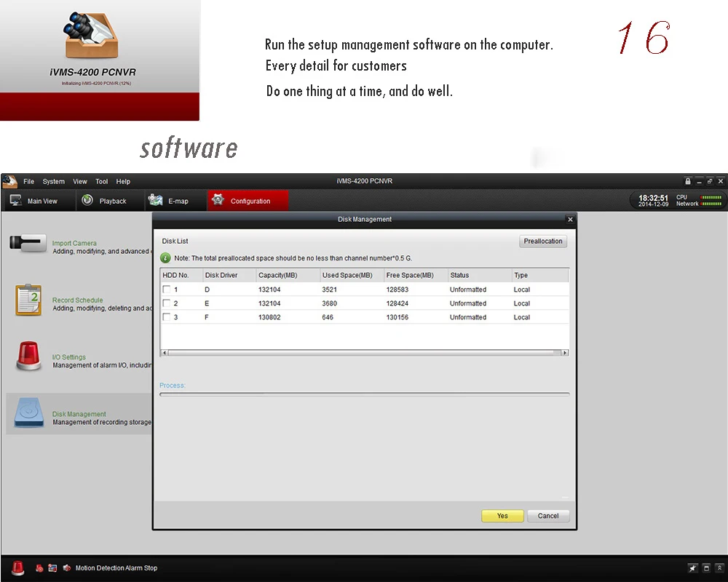Click the Record Schedule clipboard icon

[x=28, y=300]
